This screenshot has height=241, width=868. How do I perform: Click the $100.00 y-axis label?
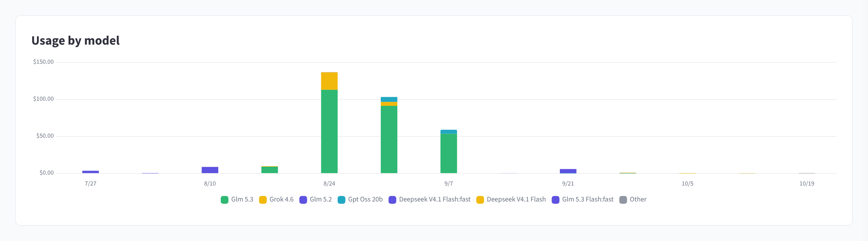(x=43, y=99)
